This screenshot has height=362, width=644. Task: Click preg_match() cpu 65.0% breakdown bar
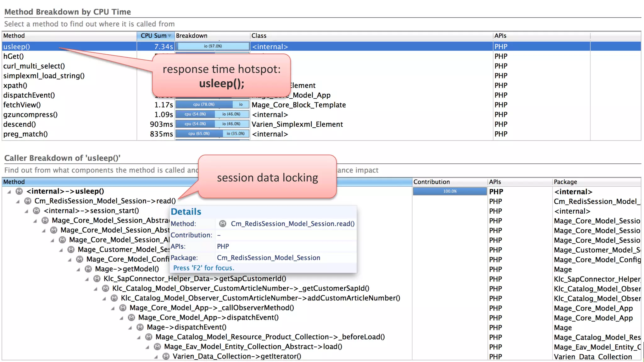click(199, 134)
